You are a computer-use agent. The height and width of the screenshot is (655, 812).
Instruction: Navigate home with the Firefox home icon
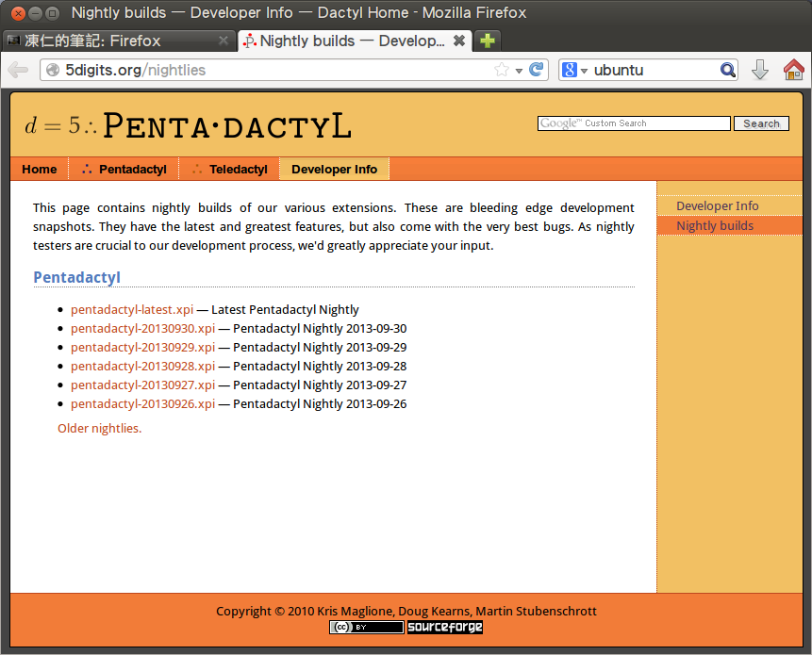click(793, 69)
